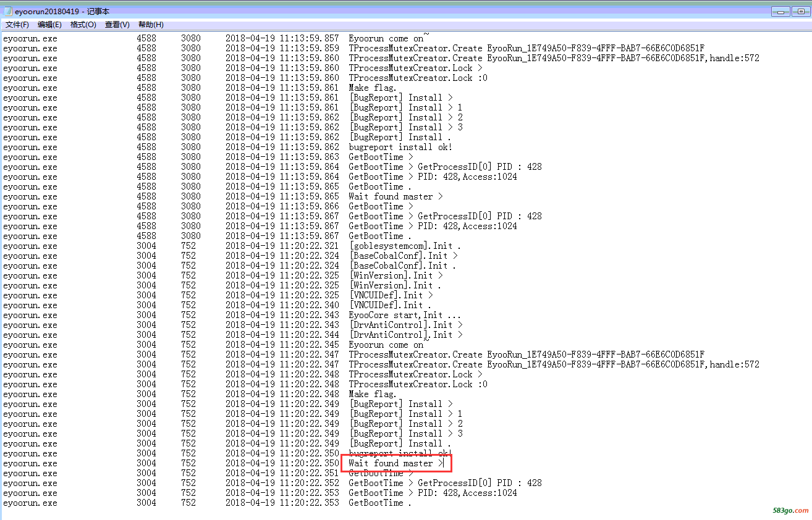Open the 帮助(H) menu
Viewport: 812px width, 520px height.
(151, 25)
